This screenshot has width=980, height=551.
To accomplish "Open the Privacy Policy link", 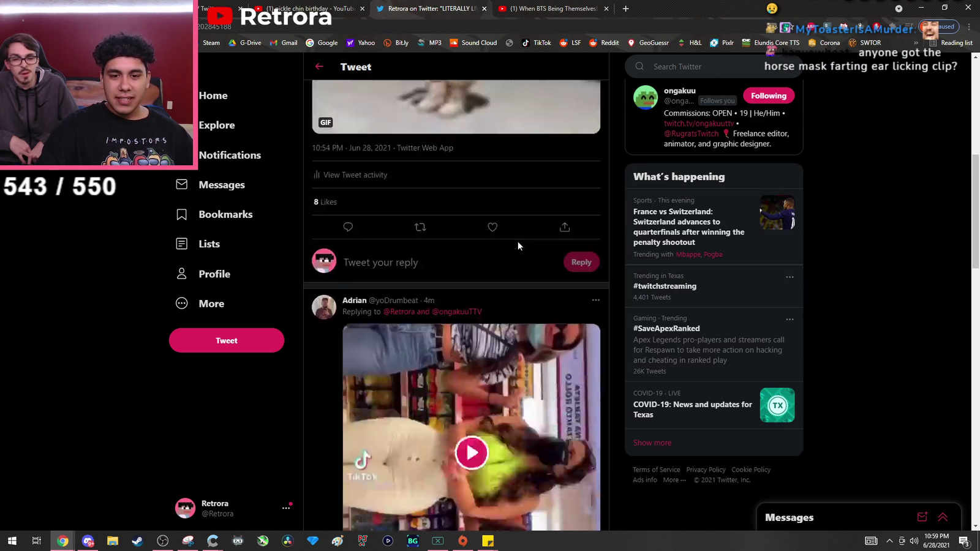I will point(706,470).
